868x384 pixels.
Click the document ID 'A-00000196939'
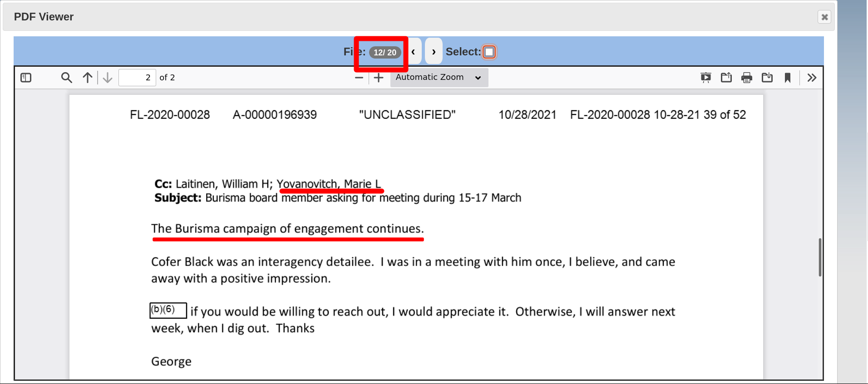point(275,115)
